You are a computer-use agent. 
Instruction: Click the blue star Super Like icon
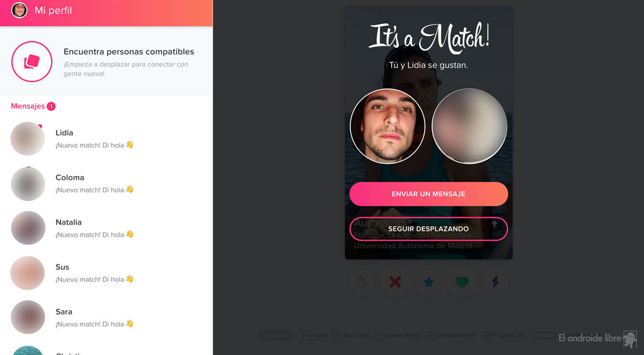point(428,282)
